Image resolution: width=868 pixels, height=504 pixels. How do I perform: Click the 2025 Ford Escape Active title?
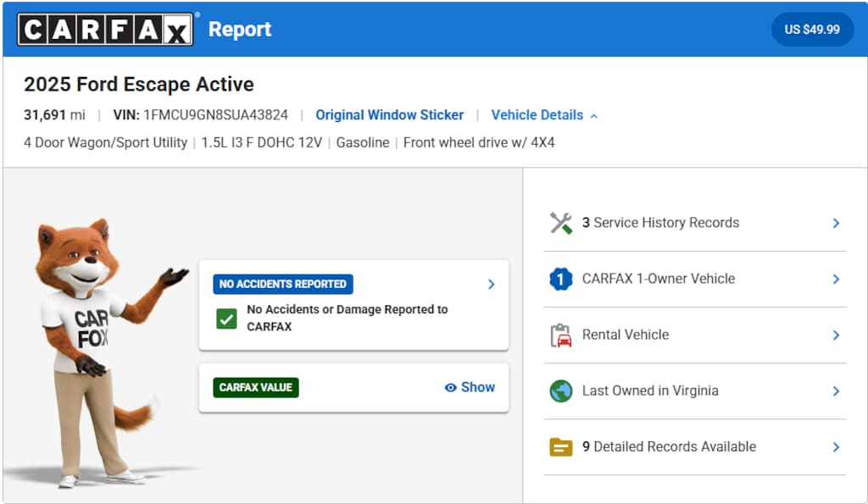(x=139, y=84)
